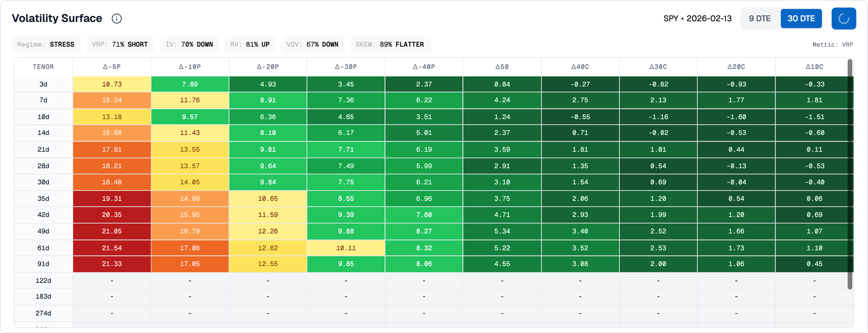This screenshot has height=333, width=868.
Task: Click the blue refresh spinner button
Action: click(x=843, y=19)
